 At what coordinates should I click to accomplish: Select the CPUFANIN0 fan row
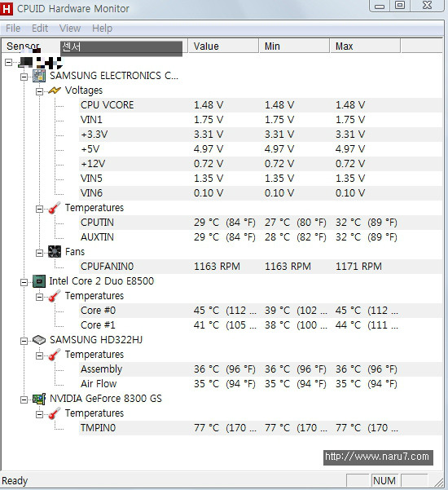coord(261,267)
